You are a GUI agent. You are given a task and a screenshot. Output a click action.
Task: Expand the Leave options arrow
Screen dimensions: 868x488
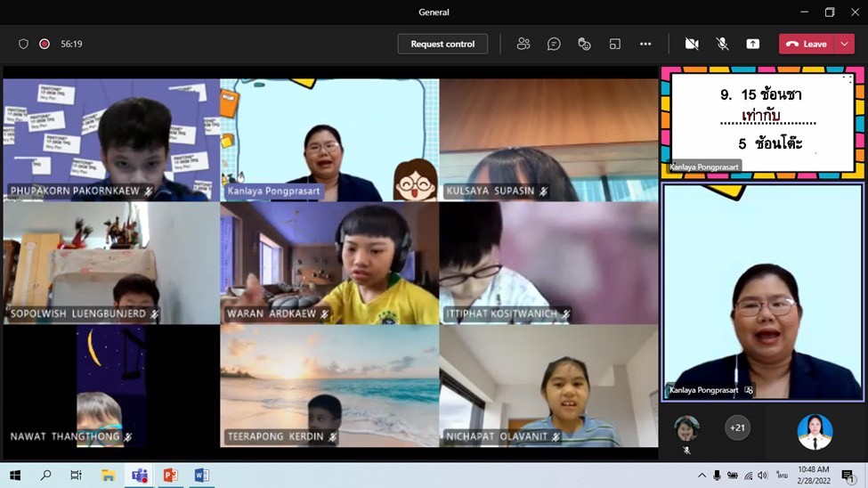pyautogui.click(x=845, y=44)
